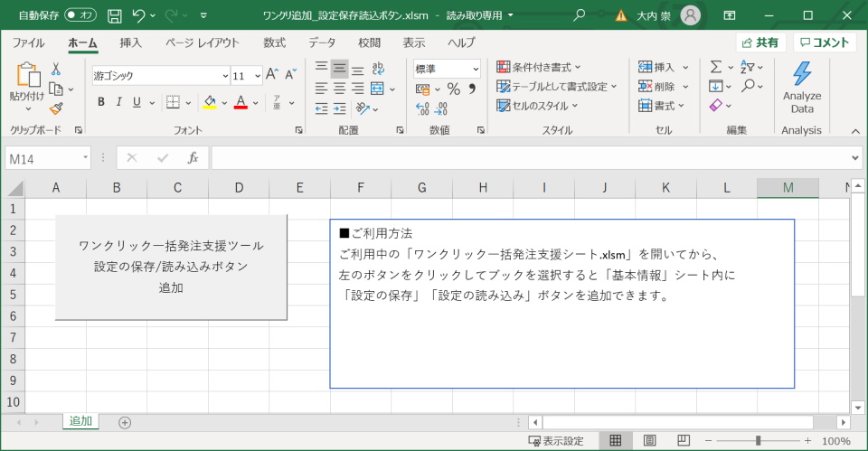Decrease font size with small A icon
Viewport: 868px width, 451px height.
tap(290, 74)
